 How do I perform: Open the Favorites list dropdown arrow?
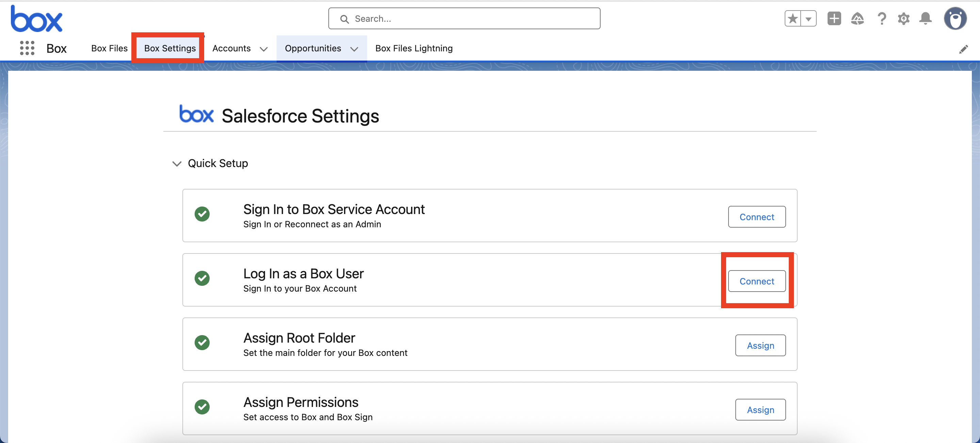coord(808,19)
